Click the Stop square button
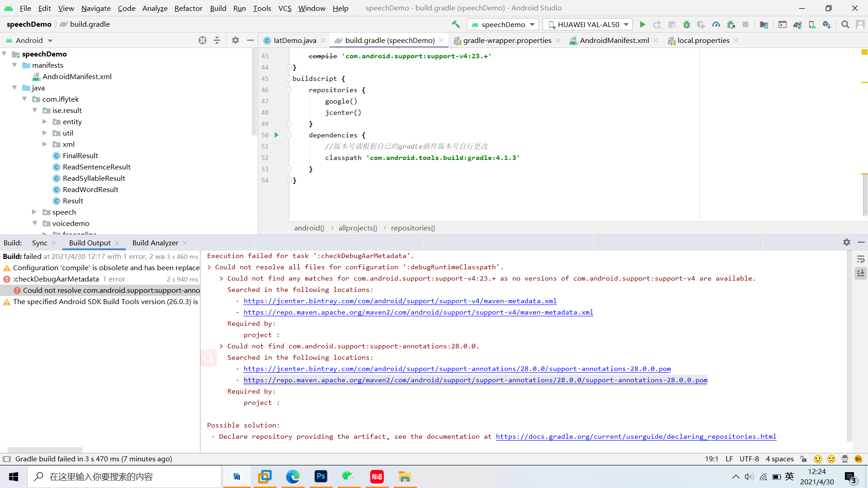The height and width of the screenshot is (488, 868). click(746, 24)
